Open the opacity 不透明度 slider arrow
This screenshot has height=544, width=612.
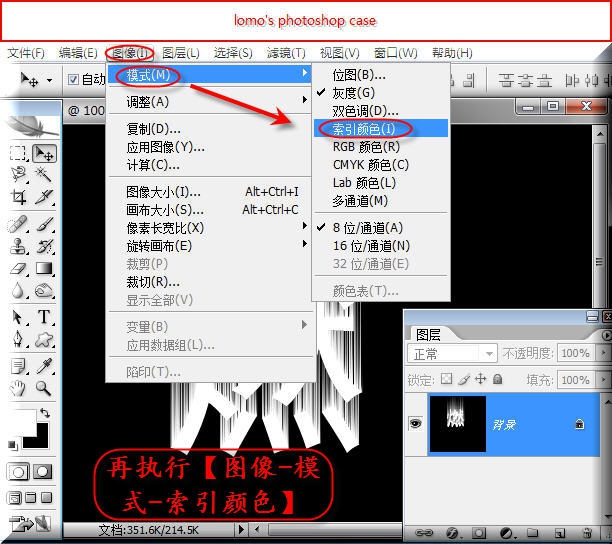(603, 353)
